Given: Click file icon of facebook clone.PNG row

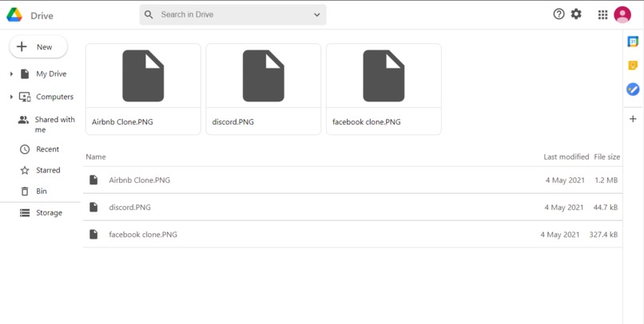Looking at the screenshot, I should pyautogui.click(x=93, y=234).
